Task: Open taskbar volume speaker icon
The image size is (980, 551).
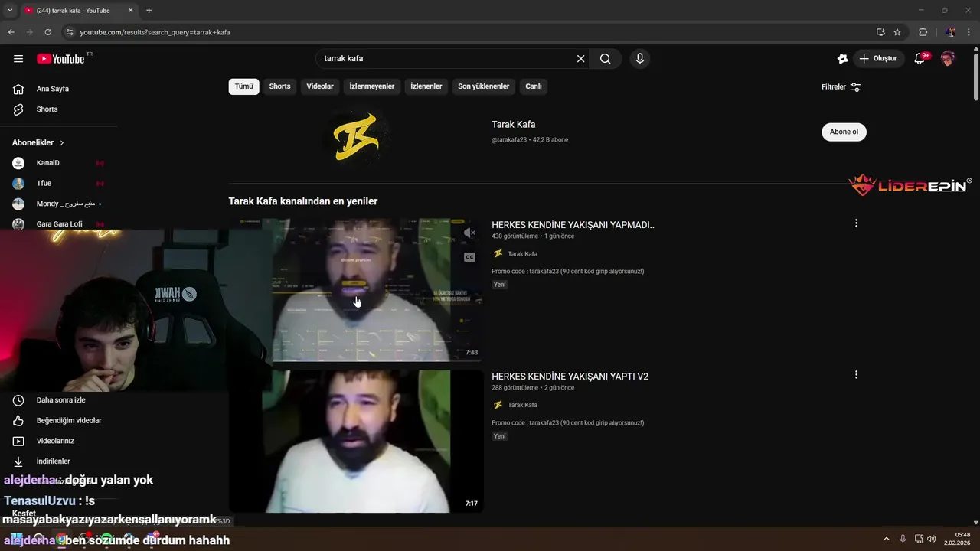Action: (x=931, y=539)
